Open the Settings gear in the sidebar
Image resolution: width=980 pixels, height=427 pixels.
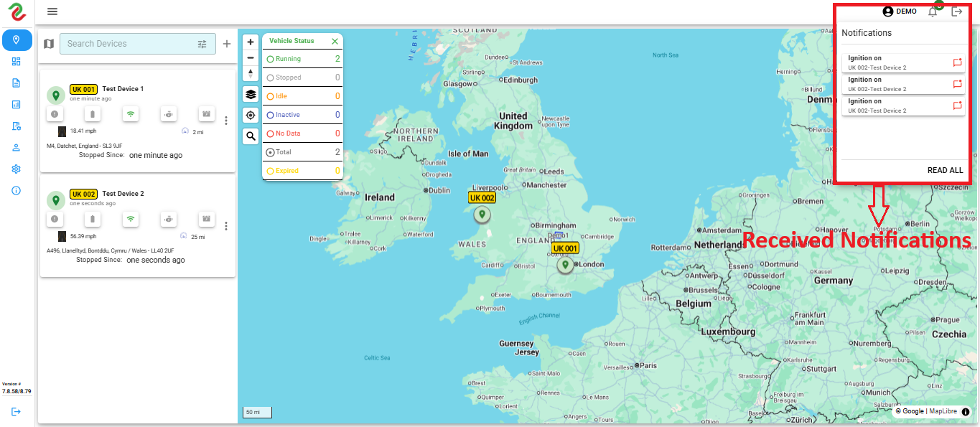click(16, 169)
